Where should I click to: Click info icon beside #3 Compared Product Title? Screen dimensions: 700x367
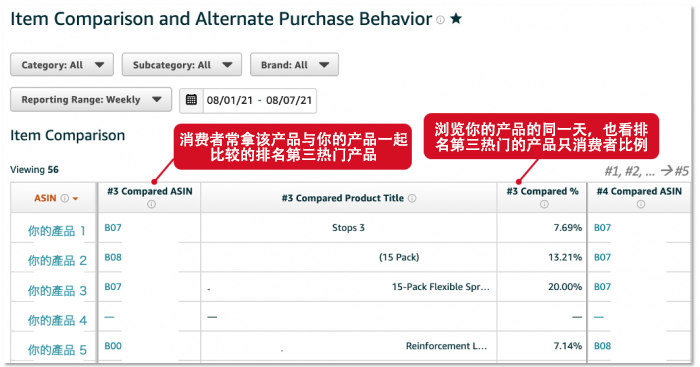pos(412,198)
